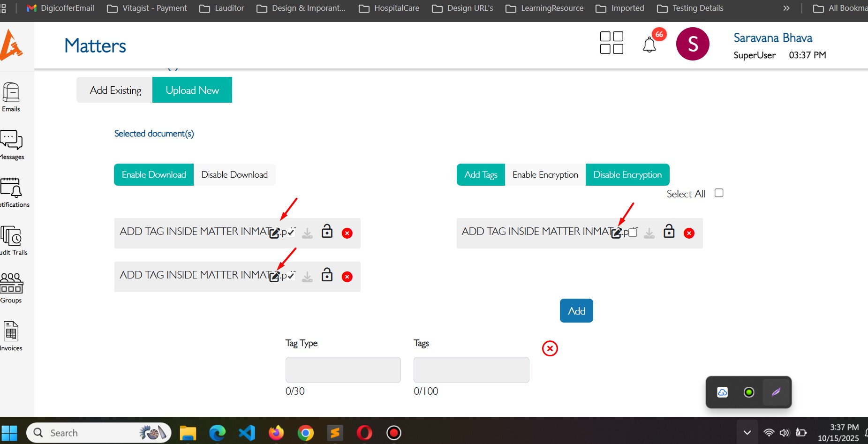Show hidden system tray icons

(x=747, y=432)
